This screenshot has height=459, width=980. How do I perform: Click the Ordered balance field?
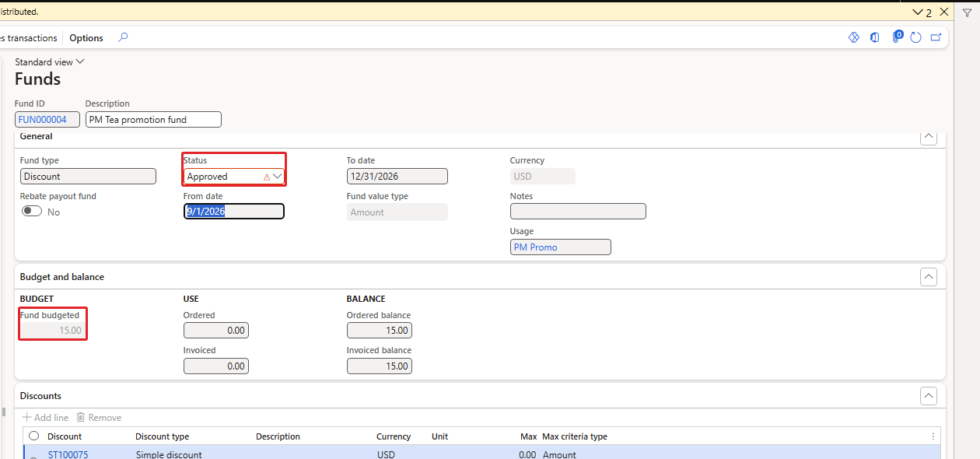tap(380, 331)
